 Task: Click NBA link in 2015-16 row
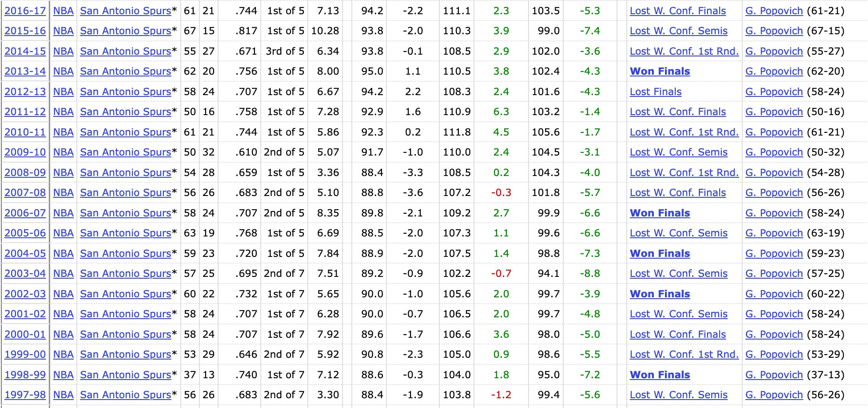(x=63, y=31)
